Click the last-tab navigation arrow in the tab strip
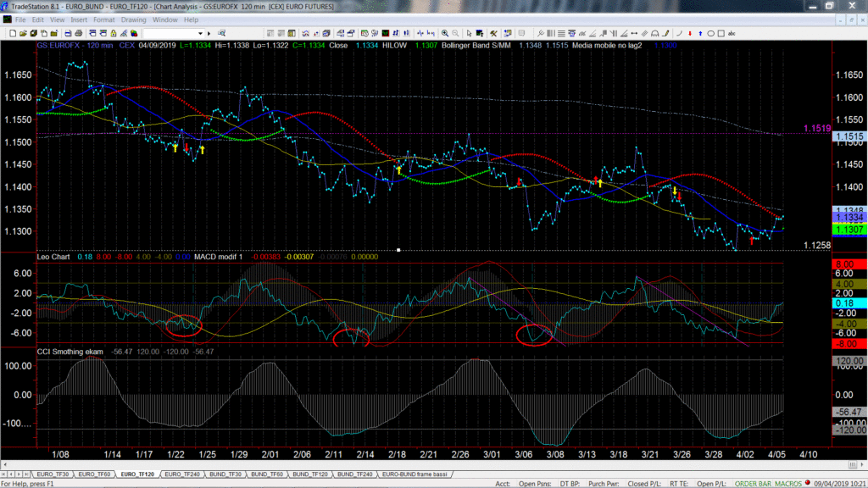Viewport: 868px width, 488px height. 26,474
